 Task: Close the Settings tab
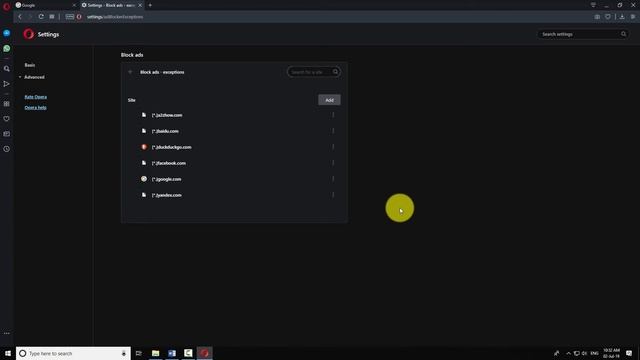tap(140, 5)
